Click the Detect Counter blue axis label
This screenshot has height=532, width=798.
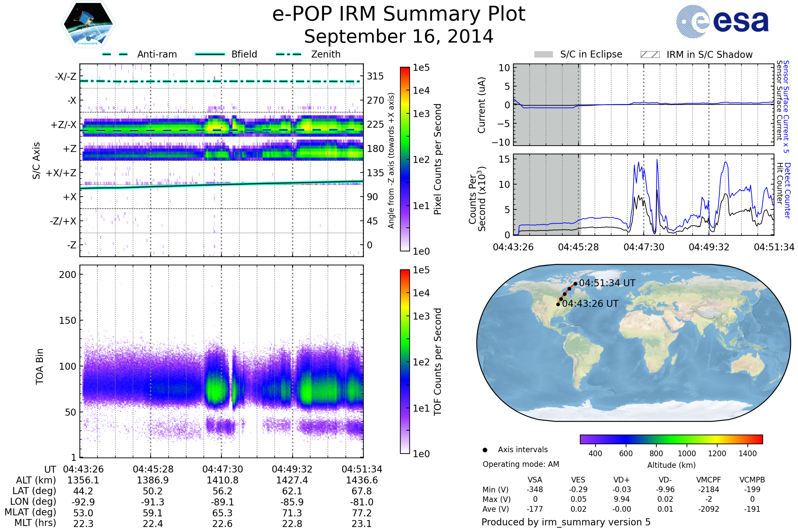(x=788, y=190)
